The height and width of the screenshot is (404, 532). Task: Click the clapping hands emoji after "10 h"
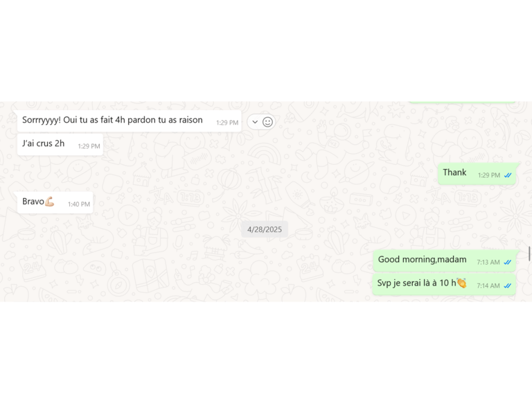[x=461, y=283]
